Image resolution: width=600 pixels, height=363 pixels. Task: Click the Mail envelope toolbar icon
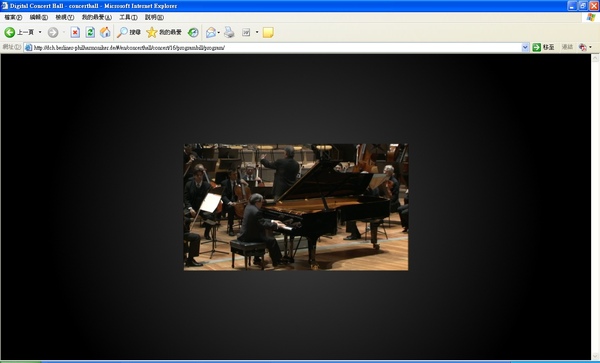pyautogui.click(x=210, y=33)
